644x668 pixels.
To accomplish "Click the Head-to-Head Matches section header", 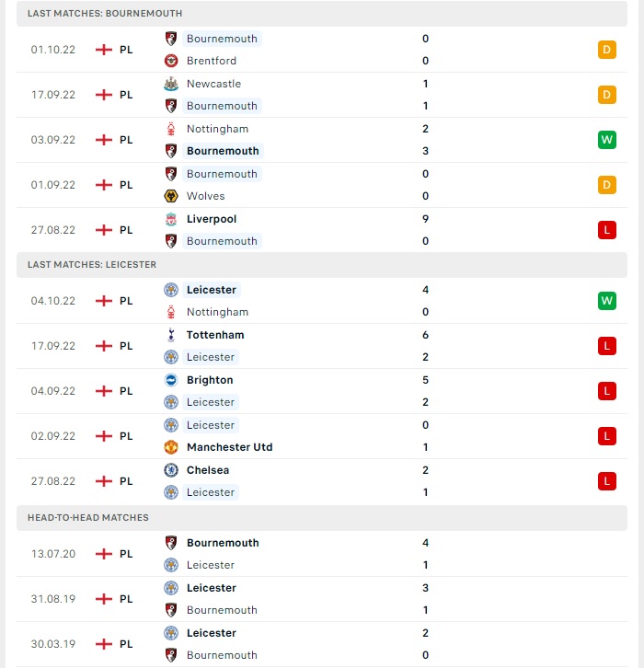I will pyautogui.click(x=322, y=518).
